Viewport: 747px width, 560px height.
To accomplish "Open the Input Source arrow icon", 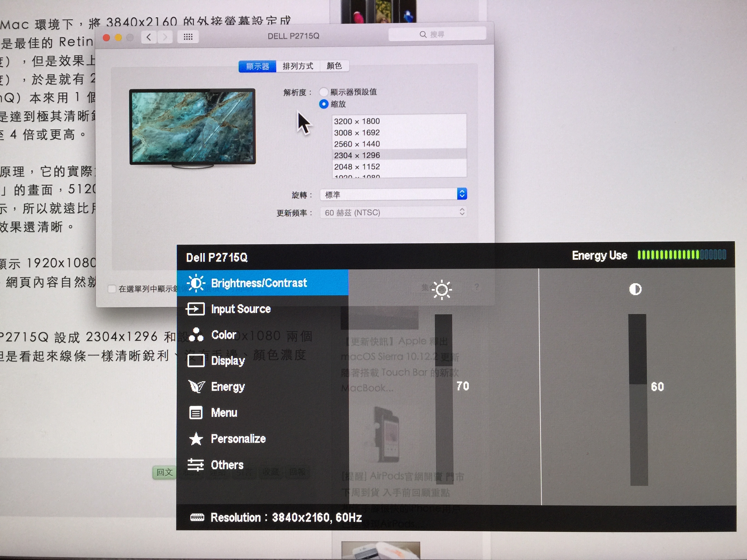I will click(195, 309).
